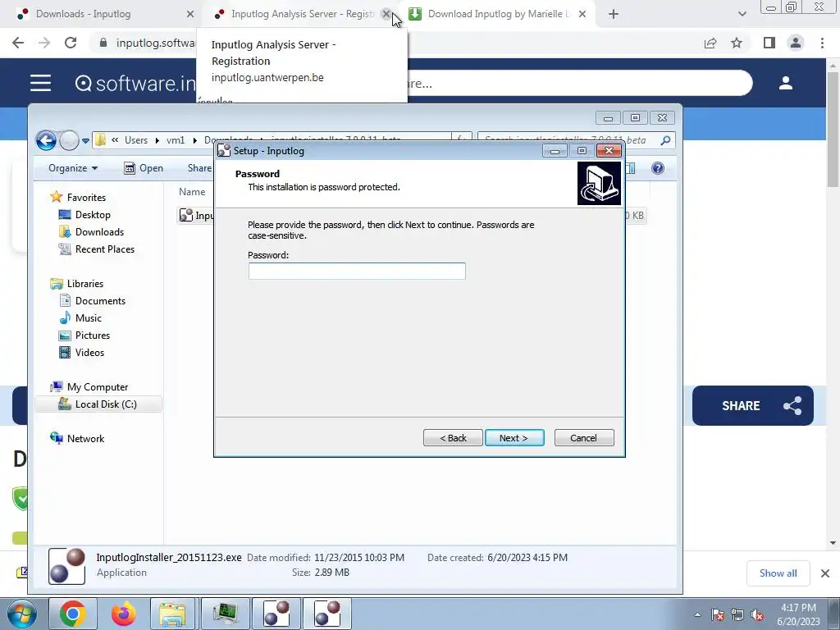The image size is (840, 630).
Task: Bookmark this page with the star icon
Action: click(x=737, y=43)
